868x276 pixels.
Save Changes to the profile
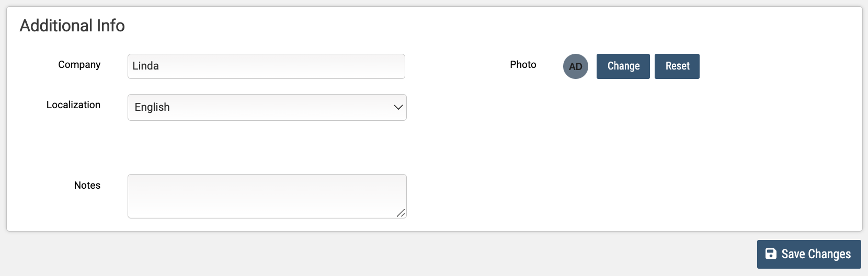click(x=809, y=254)
